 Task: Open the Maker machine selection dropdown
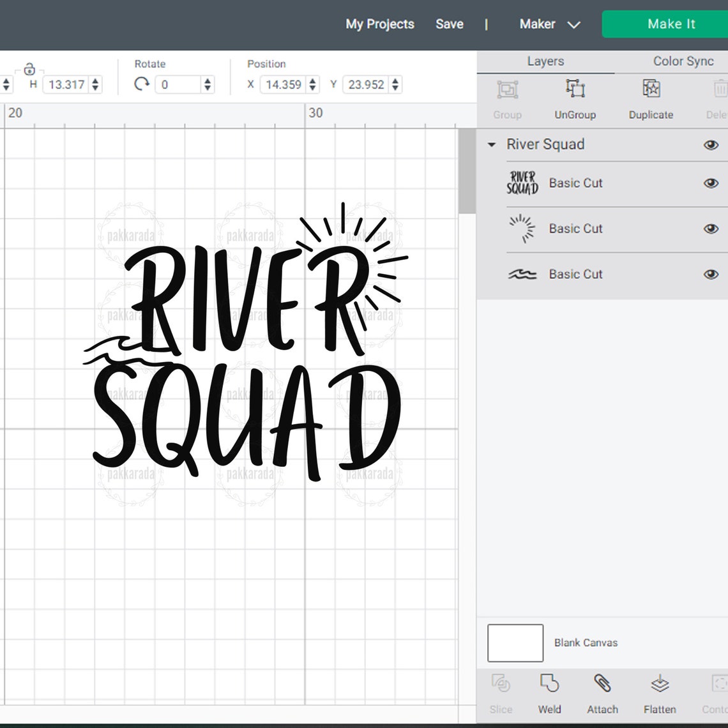(550, 24)
